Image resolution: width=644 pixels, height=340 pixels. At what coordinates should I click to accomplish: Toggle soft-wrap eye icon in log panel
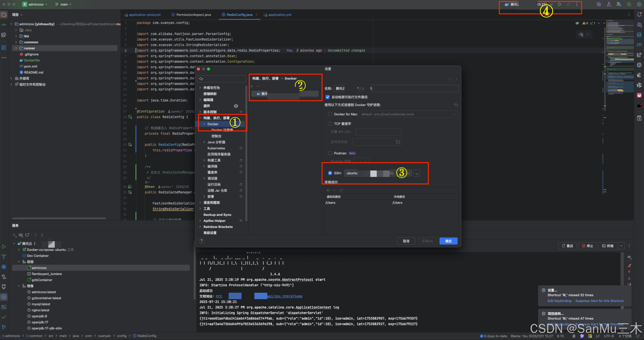pos(629,257)
